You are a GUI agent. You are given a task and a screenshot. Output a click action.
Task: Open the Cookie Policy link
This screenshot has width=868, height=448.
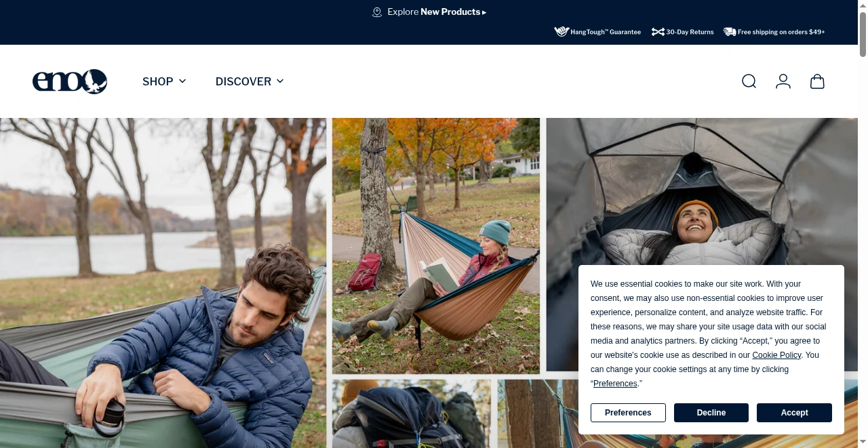tap(776, 355)
